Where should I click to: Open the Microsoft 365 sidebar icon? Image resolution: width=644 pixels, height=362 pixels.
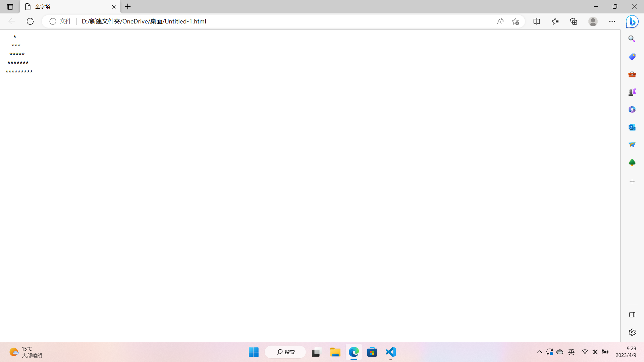point(632,110)
